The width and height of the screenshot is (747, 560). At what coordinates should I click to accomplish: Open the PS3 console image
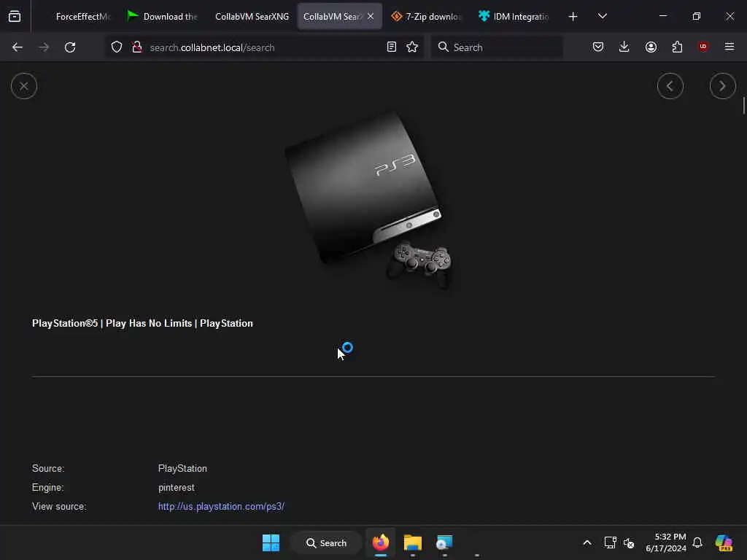(x=369, y=200)
